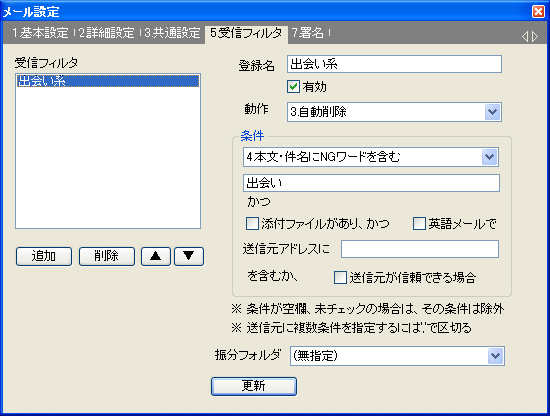
Task: Toggle the 有効 checkbox
Action: [293, 87]
